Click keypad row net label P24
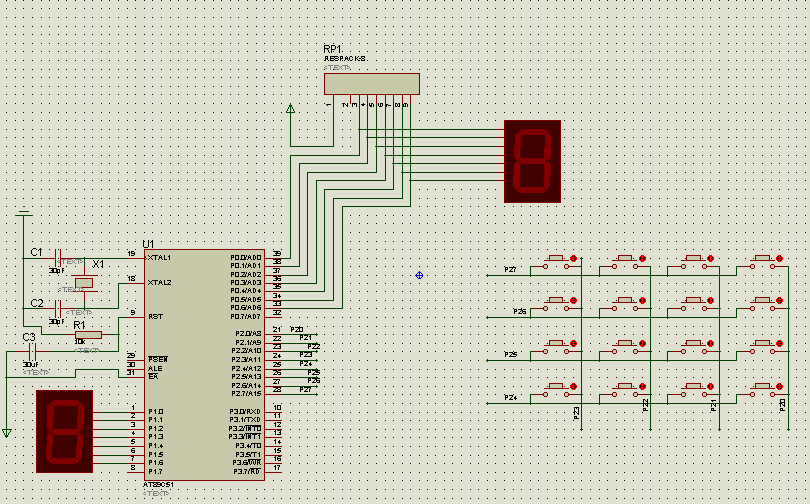 click(510, 397)
